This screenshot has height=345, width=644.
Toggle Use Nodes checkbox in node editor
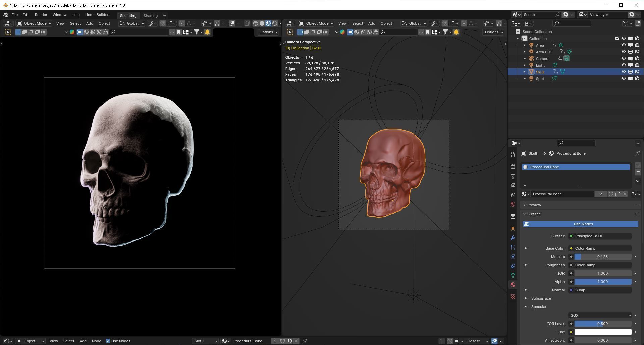click(108, 341)
